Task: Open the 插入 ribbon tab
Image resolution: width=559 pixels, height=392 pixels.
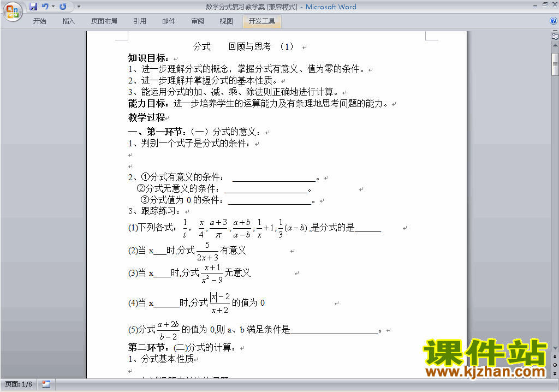Action: (68, 21)
